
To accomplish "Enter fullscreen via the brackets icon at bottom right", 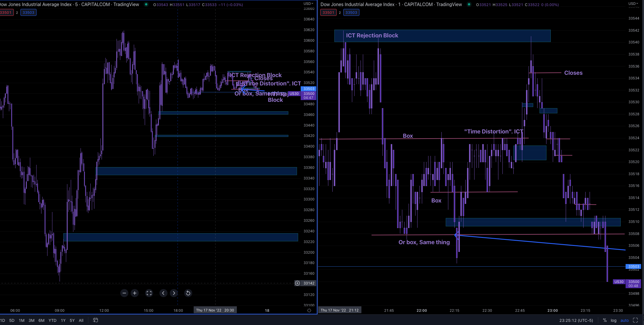I will (x=636, y=320).
